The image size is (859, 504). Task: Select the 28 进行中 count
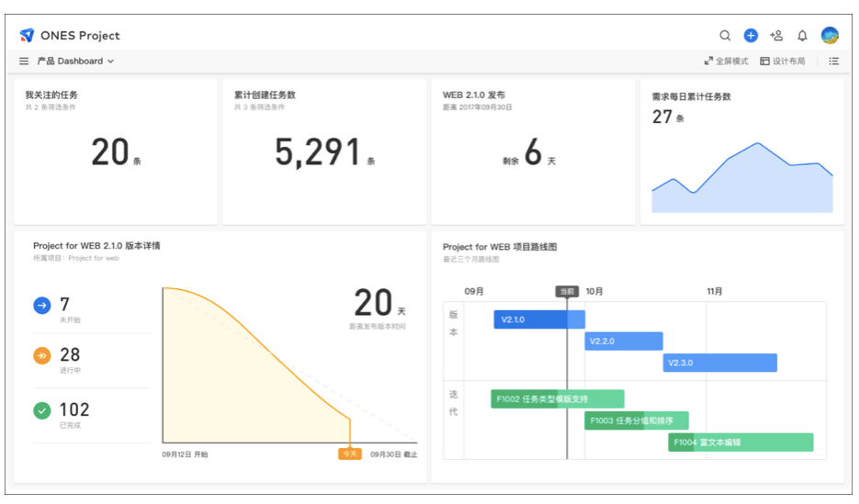coord(70,354)
